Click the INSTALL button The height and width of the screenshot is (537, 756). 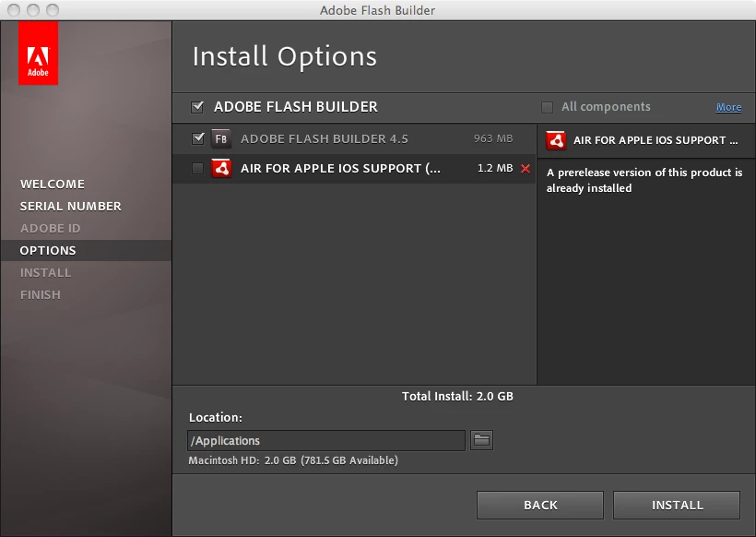pyautogui.click(x=677, y=505)
